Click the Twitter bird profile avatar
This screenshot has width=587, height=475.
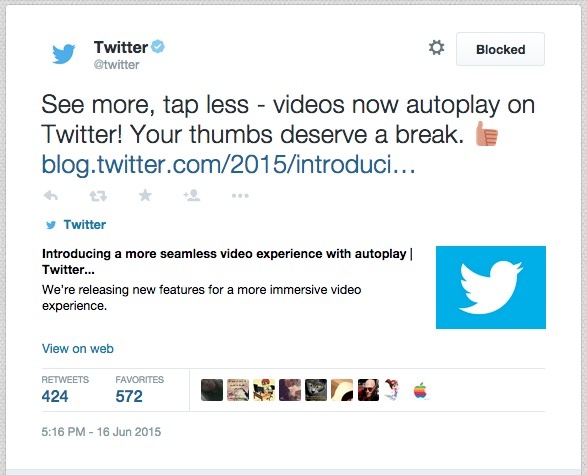(x=64, y=54)
